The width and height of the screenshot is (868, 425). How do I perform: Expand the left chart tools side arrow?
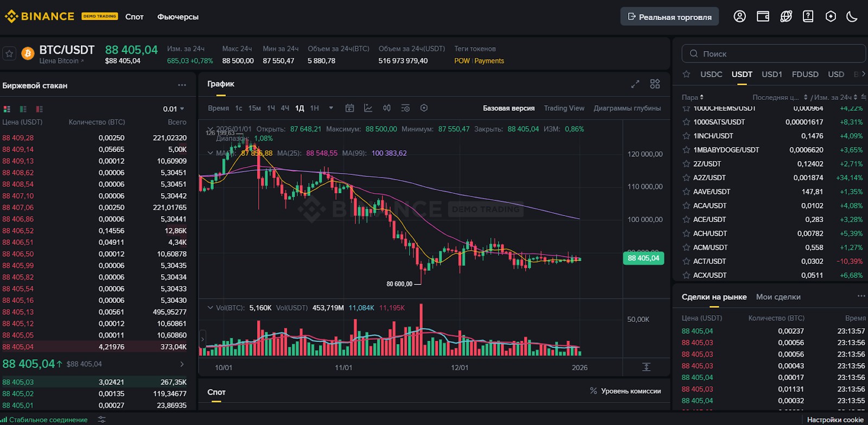pos(202,339)
